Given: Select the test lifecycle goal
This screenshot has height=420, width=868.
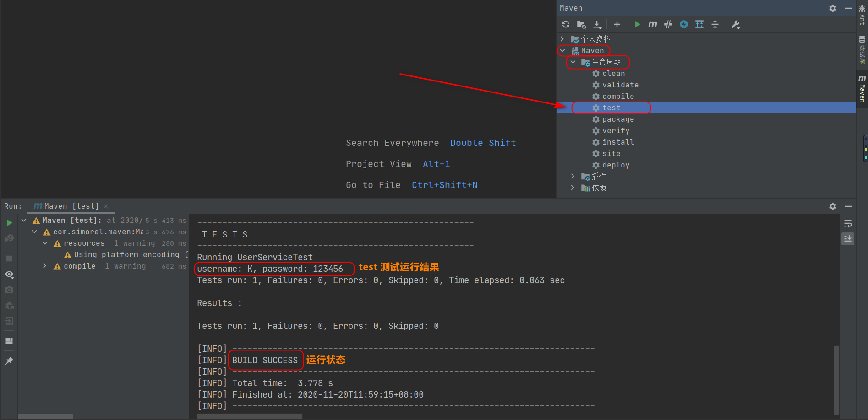Looking at the screenshot, I should point(706,108).
